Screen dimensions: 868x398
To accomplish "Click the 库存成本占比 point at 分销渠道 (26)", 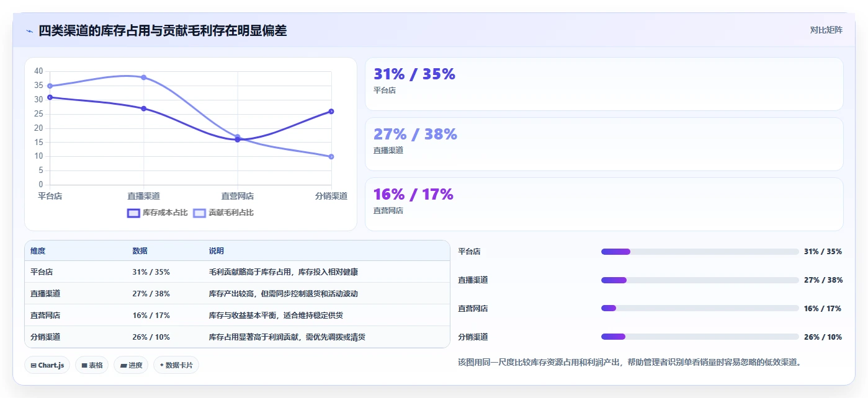I will [331, 112].
